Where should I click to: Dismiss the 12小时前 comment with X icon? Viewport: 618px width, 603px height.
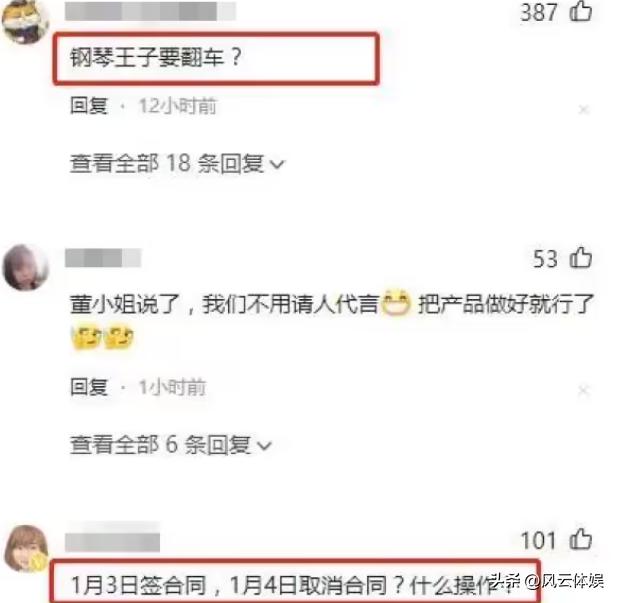click(584, 109)
